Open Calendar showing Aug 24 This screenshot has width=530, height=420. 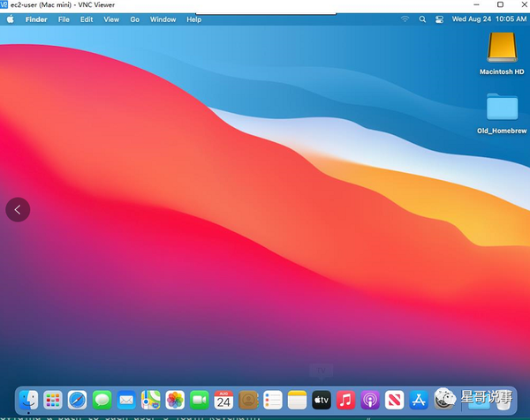click(x=223, y=400)
